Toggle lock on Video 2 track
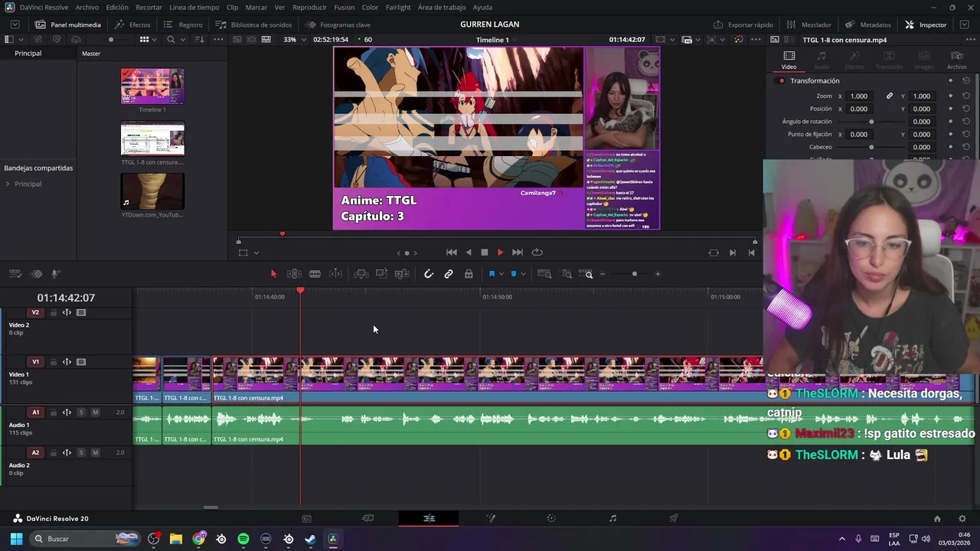This screenshot has height=551, width=980. click(53, 312)
